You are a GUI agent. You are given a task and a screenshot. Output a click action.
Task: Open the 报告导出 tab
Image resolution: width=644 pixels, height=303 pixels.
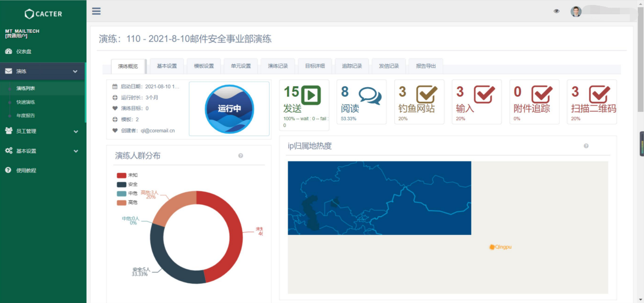[425, 66]
